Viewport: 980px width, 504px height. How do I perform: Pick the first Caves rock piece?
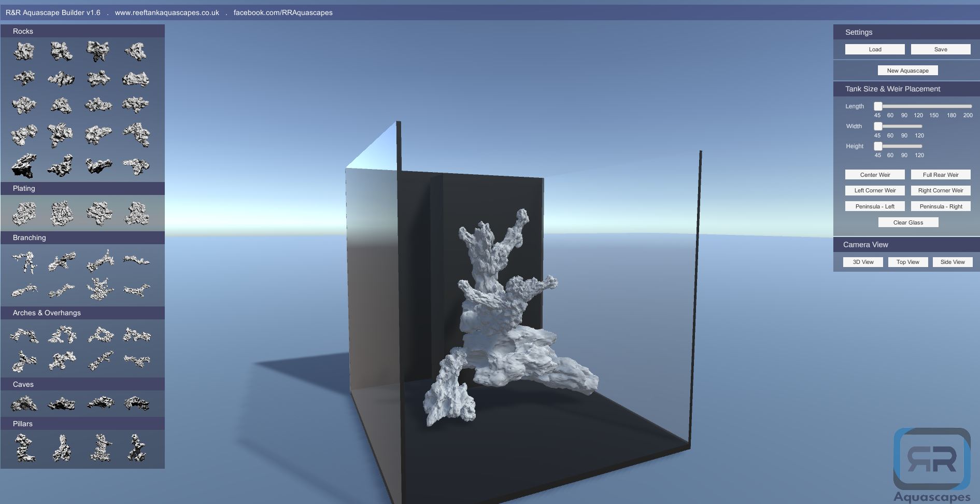tap(24, 403)
